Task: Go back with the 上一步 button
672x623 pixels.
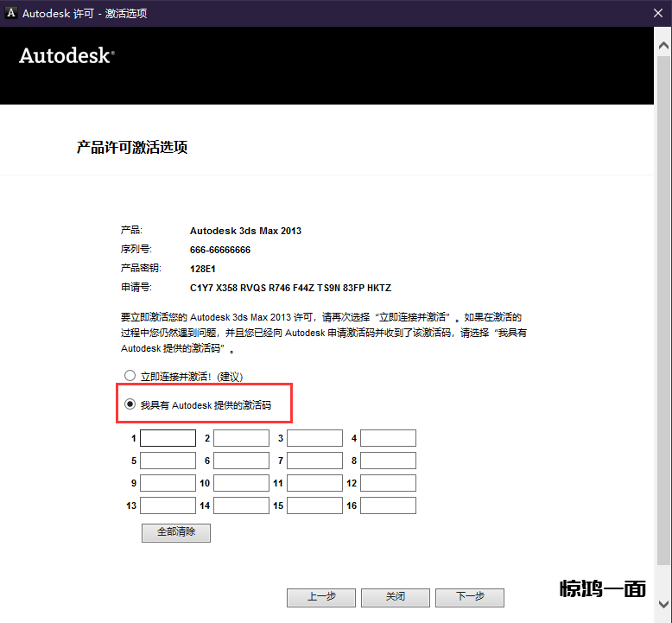Action: click(321, 597)
